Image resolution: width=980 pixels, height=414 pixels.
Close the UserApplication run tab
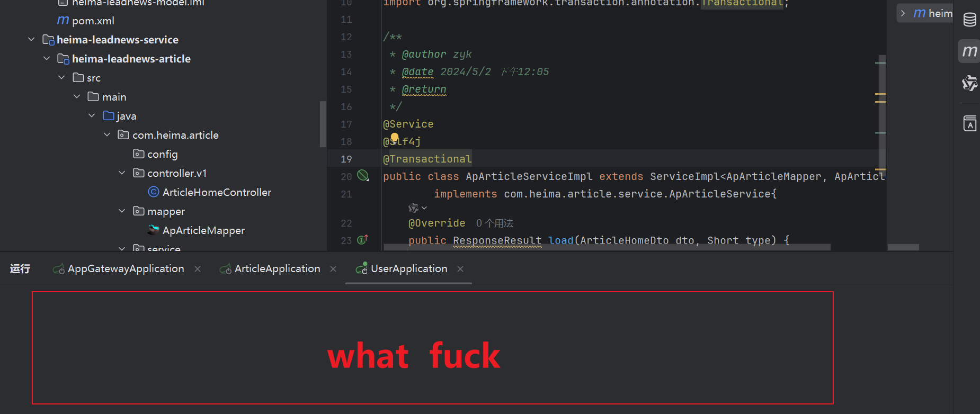pos(460,269)
